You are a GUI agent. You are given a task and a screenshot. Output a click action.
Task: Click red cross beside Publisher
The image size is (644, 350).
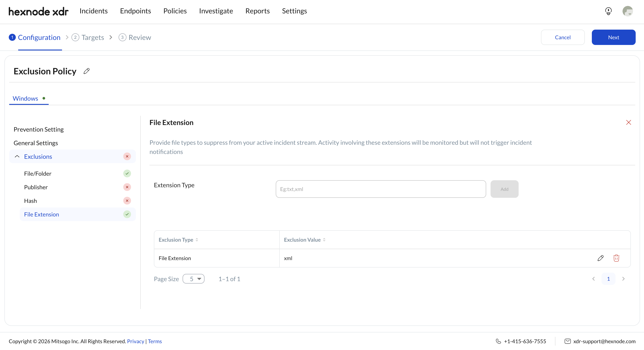point(127,187)
